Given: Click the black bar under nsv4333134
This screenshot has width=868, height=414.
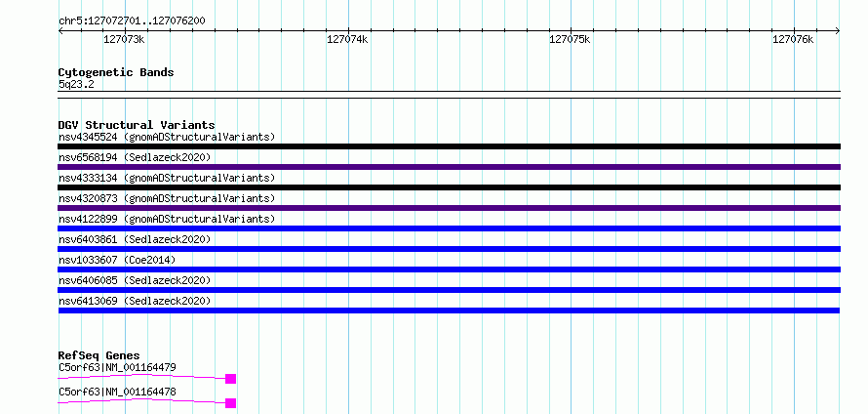Looking at the screenshot, I should tap(449, 187).
